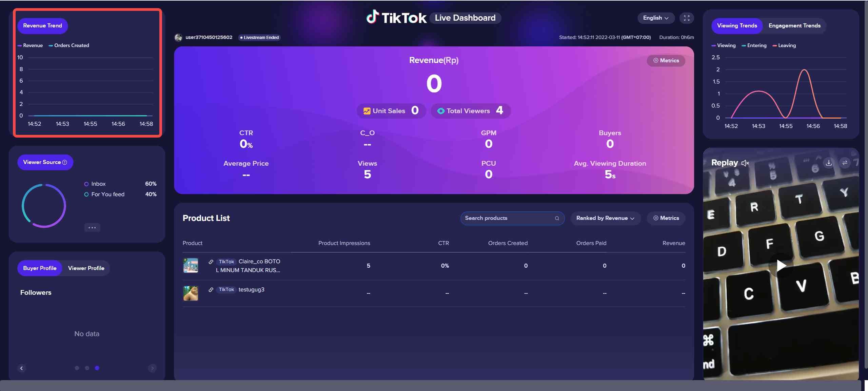Click the download icon on Replay
Viewport: 868px width, 391px height.
pos(829,163)
